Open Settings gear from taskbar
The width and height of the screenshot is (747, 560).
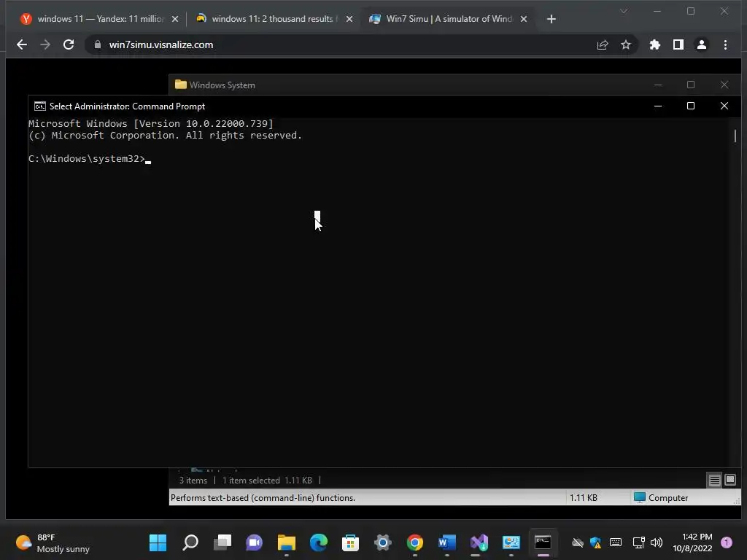[383, 542]
